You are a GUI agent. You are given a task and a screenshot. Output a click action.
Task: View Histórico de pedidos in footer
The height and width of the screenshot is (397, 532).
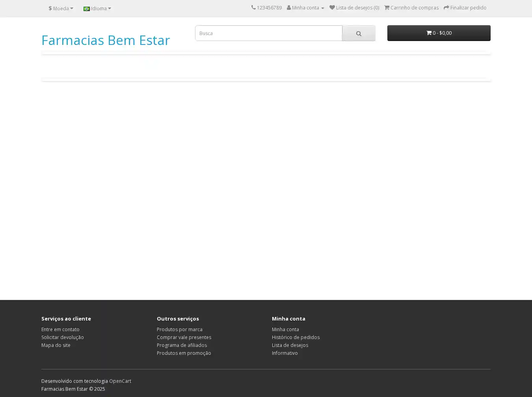(296, 337)
